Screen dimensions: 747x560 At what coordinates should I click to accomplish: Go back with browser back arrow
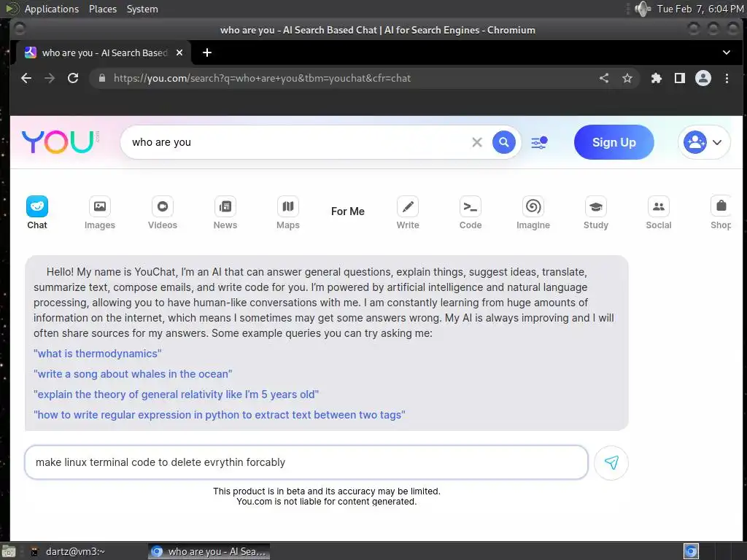tap(26, 78)
